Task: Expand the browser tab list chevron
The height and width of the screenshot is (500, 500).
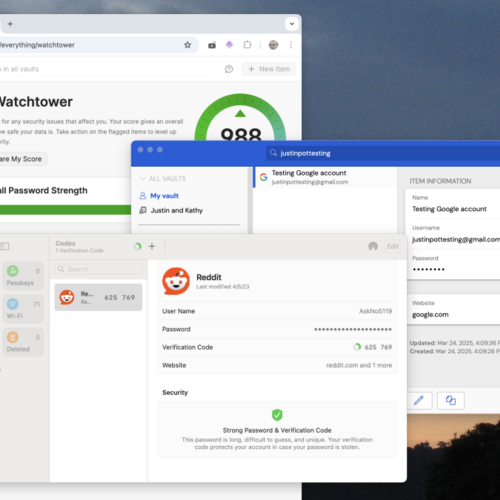Action: click(292, 24)
